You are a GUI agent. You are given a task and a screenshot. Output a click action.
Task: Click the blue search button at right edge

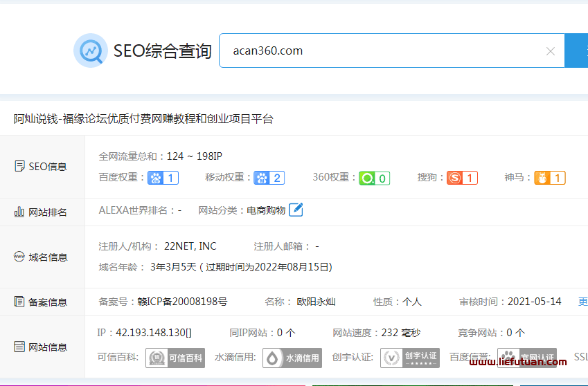click(576, 50)
